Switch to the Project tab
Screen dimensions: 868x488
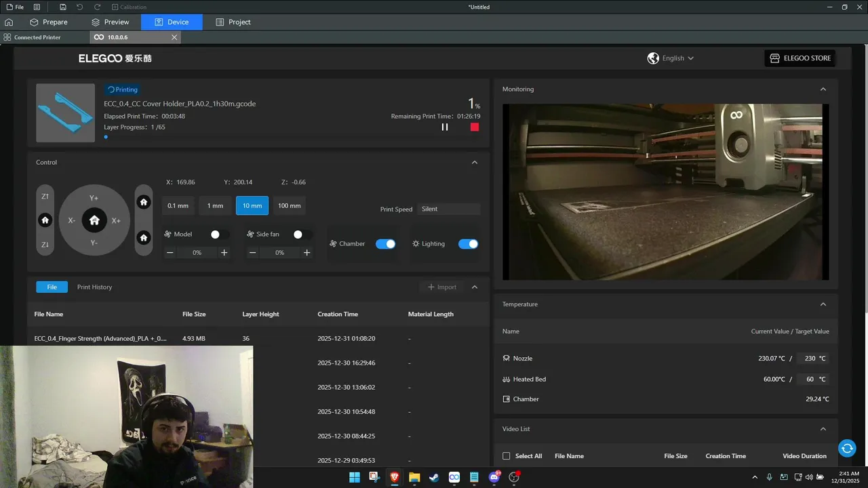pos(233,22)
